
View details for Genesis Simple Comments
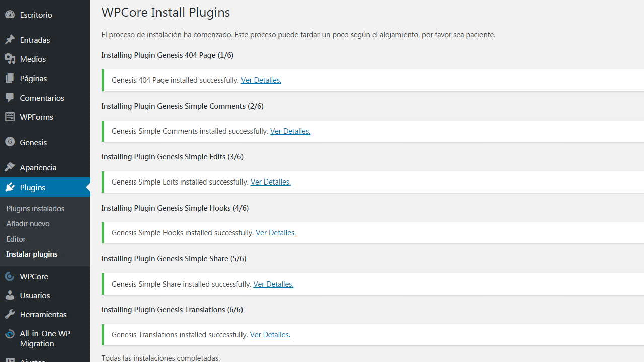[x=290, y=131]
